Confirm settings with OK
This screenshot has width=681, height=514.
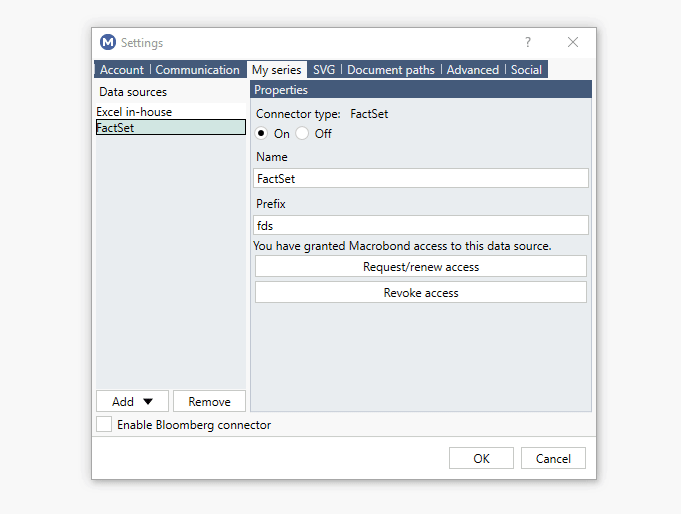click(x=481, y=458)
